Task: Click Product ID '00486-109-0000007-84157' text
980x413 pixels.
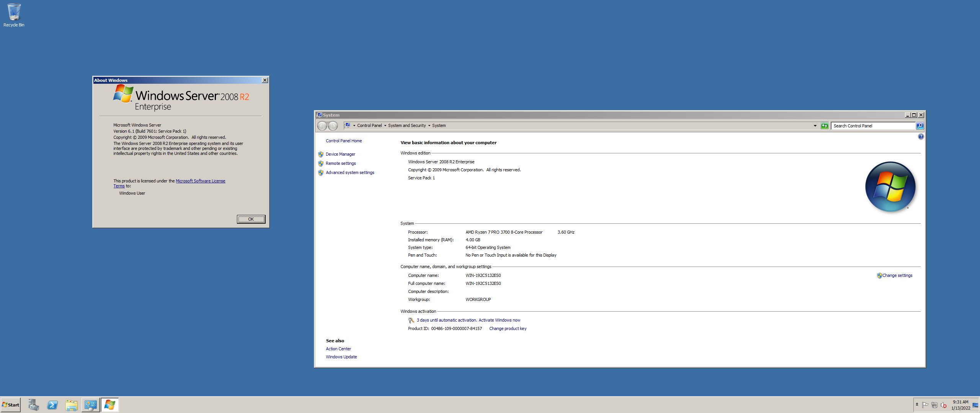Action: click(456, 329)
